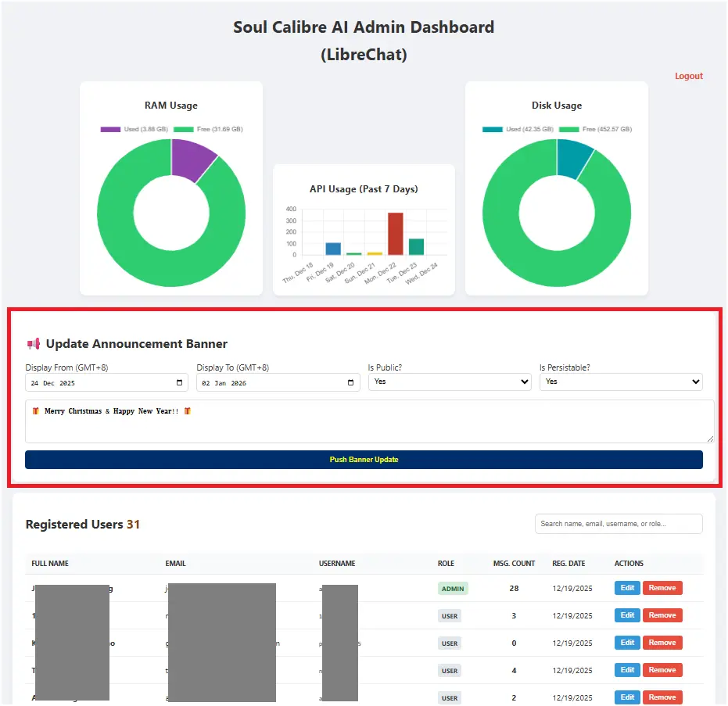Click the MSG. COUNT column header

coord(514,564)
